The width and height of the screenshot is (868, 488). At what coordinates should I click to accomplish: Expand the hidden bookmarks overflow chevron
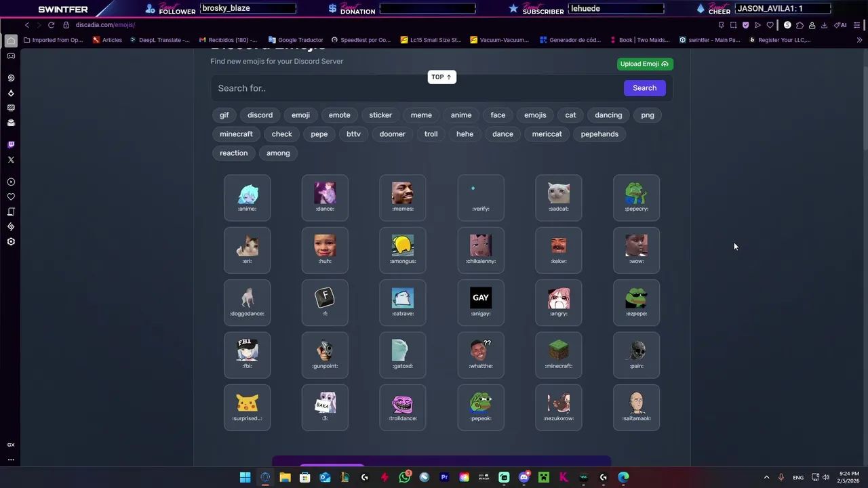(859, 40)
